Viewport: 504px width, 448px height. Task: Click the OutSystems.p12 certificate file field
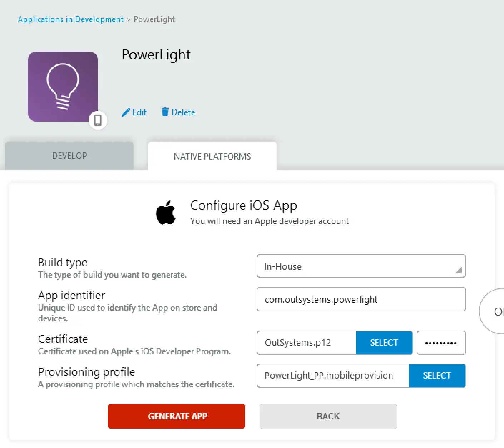[306, 343]
